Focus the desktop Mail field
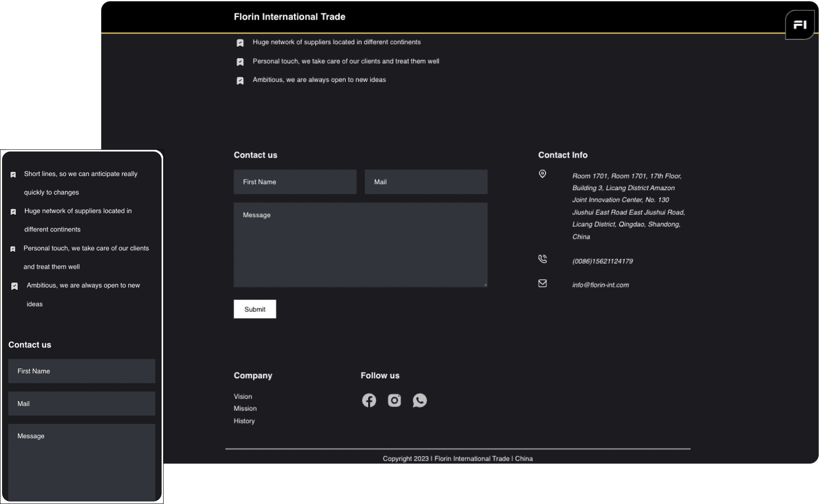The image size is (820, 504). click(x=426, y=182)
